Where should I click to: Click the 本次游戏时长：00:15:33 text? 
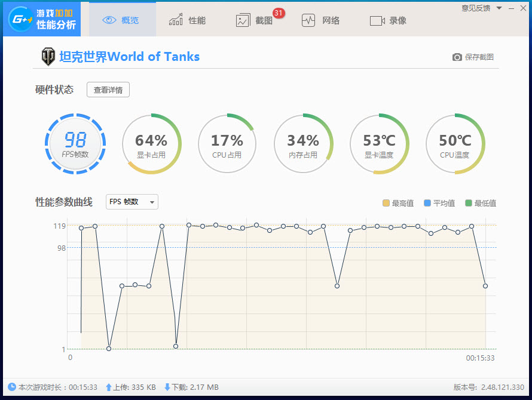tap(57, 387)
